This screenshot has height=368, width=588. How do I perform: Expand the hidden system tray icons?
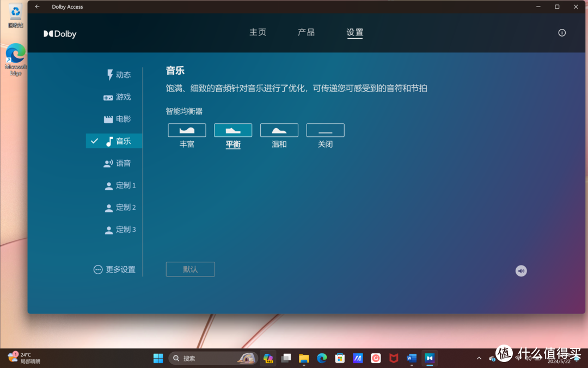pyautogui.click(x=479, y=358)
